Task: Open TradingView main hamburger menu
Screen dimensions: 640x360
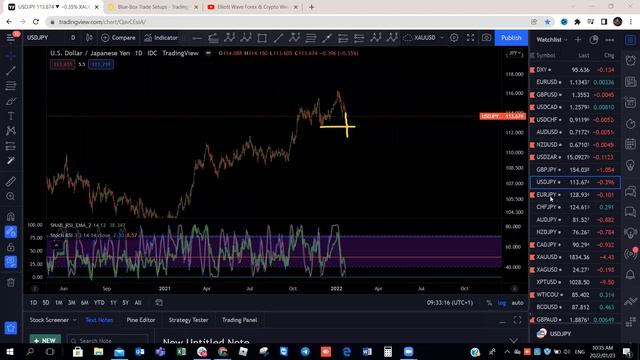Action: tap(11, 38)
